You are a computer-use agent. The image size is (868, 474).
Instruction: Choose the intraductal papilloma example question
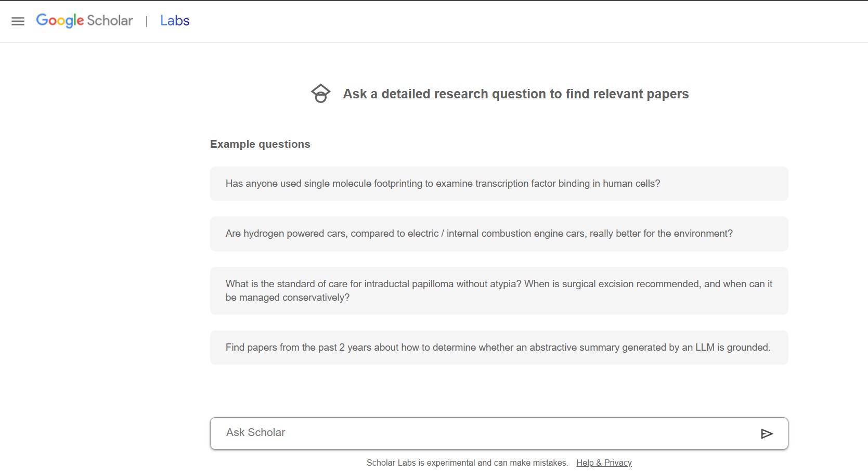(x=498, y=290)
